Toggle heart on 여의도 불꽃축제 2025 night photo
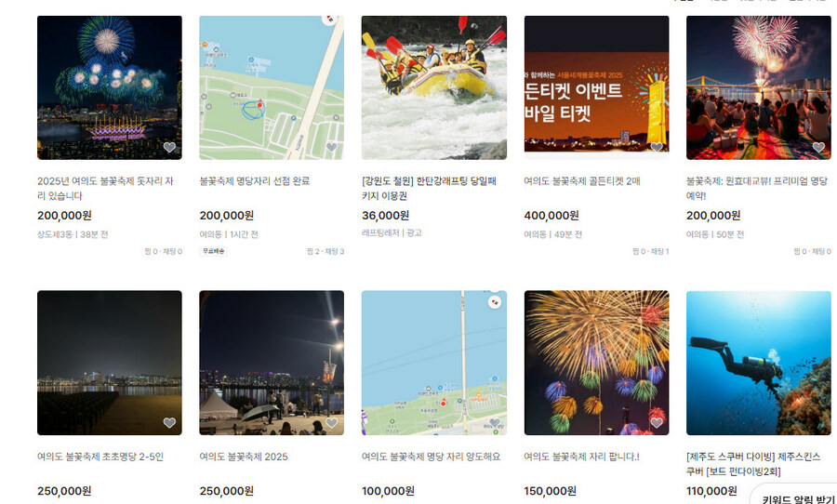 331,423
